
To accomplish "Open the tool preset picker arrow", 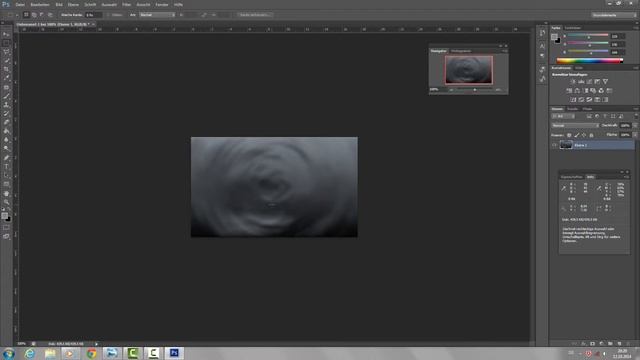I will (x=17, y=15).
